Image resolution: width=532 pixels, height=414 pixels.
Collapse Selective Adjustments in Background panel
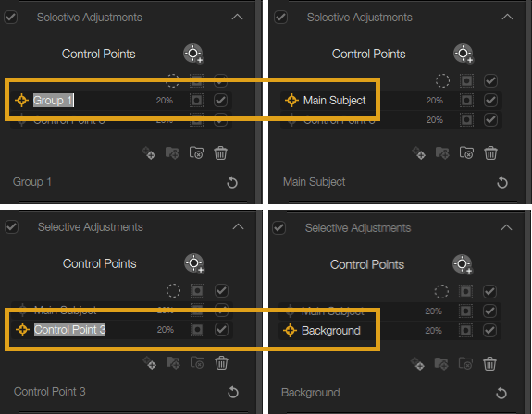coord(506,227)
